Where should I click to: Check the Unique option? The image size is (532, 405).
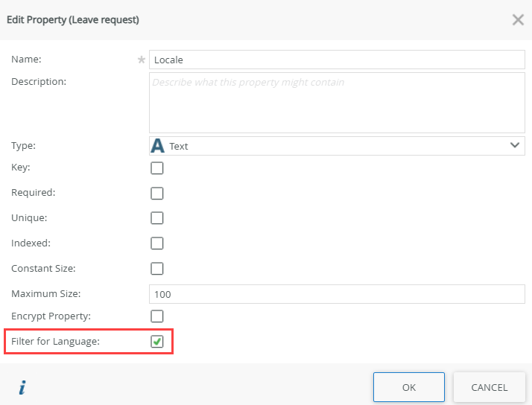[157, 218]
